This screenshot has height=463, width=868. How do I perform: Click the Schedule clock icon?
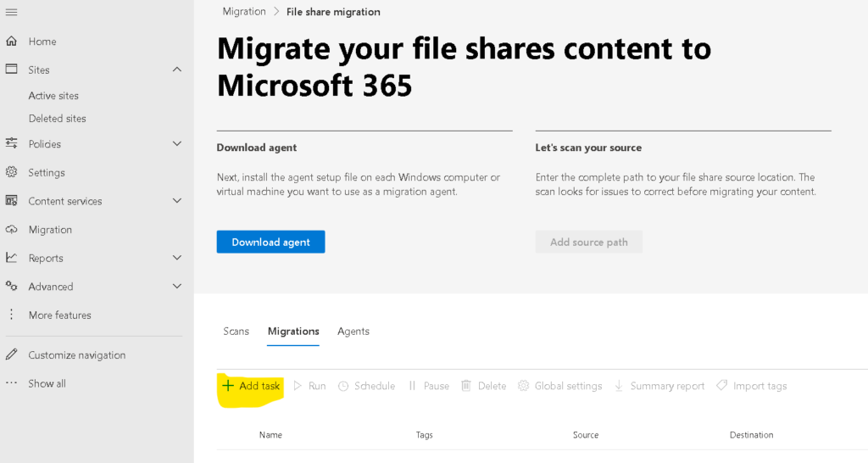[343, 386]
